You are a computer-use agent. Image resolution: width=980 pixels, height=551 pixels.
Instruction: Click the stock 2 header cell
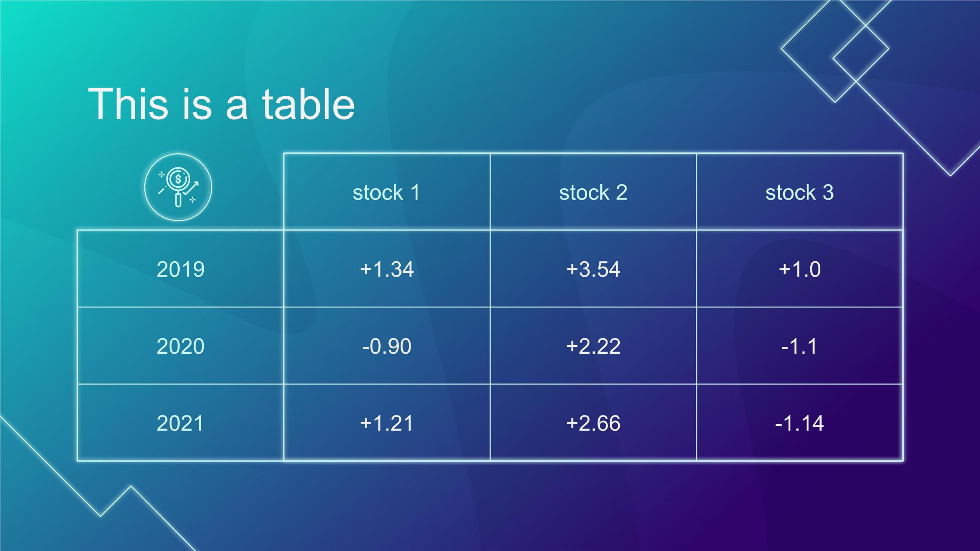(593, 192)
